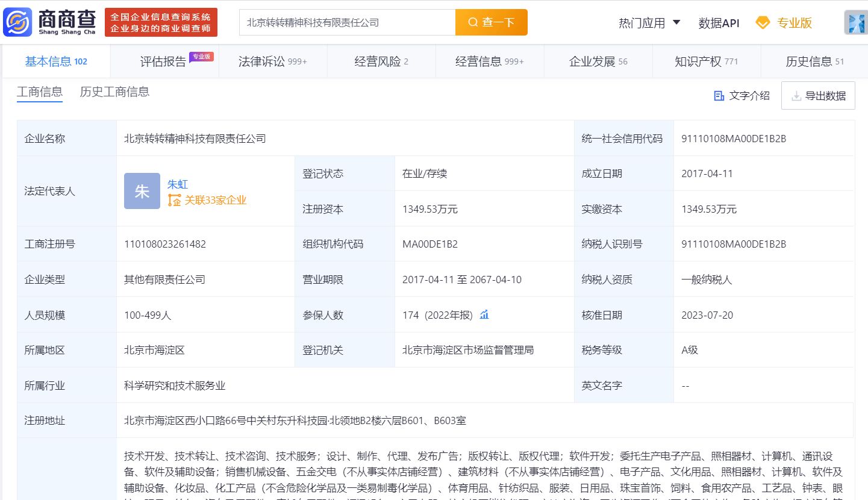Click the 文字介绍 button
The height and width of the screenshot is (500, 868).
coord(742,96)
